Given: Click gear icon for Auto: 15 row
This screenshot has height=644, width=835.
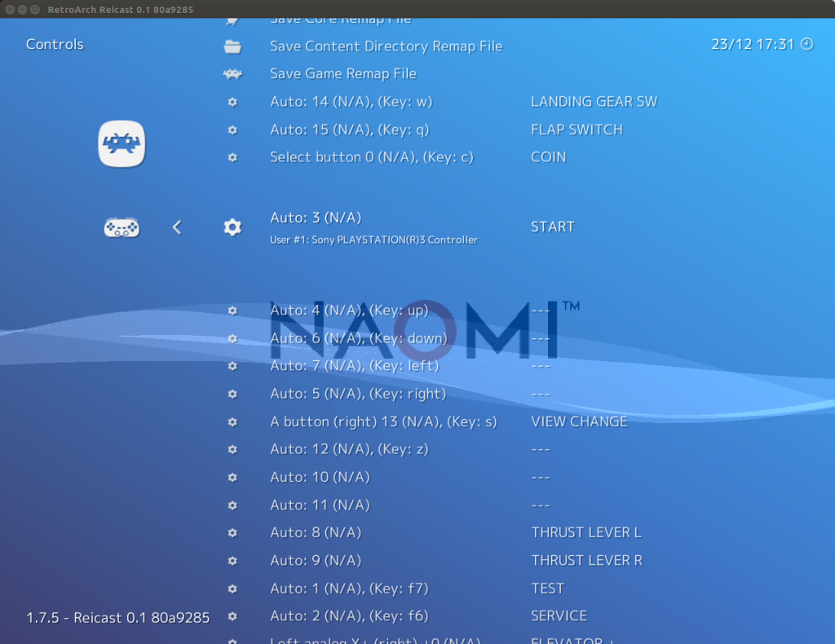Looking at the screenshot, I should coord(232,130).
